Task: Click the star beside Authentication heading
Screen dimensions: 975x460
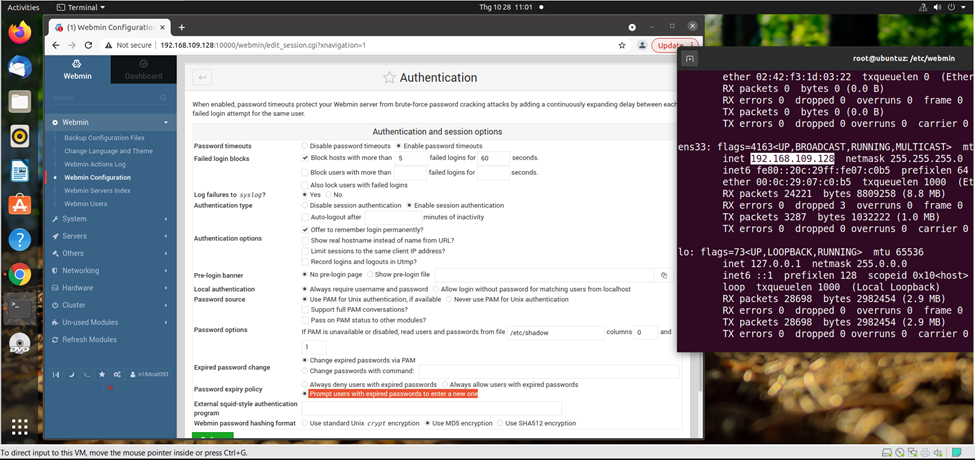Action: pyautogui.click(x=389, y=78)
